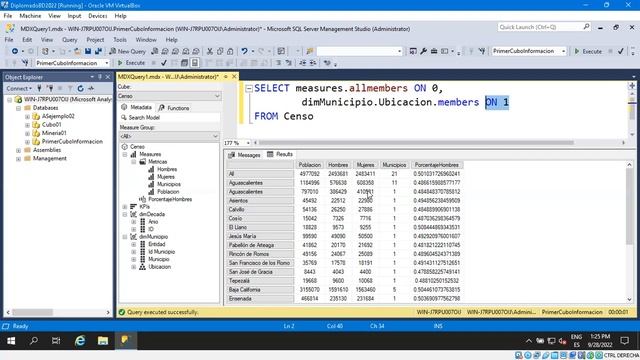Viewport: 640px width, 360px height.
Task: Pin the Object Explorer panel
Action: tap(100, 77)
